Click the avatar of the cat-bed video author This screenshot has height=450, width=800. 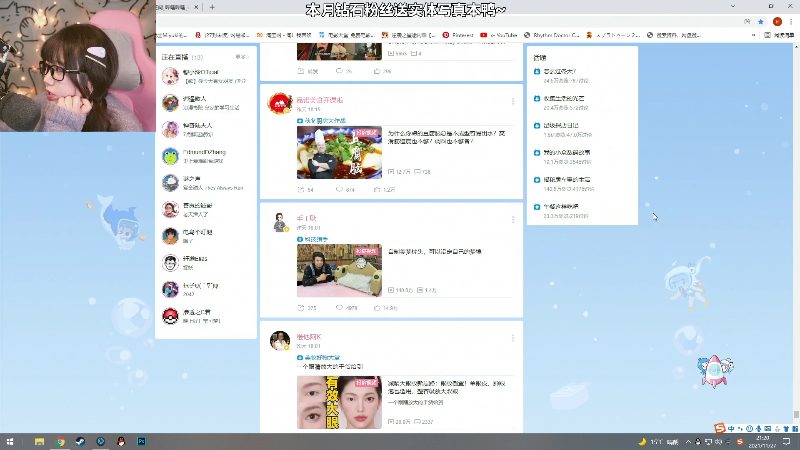(x=280, y=222)
